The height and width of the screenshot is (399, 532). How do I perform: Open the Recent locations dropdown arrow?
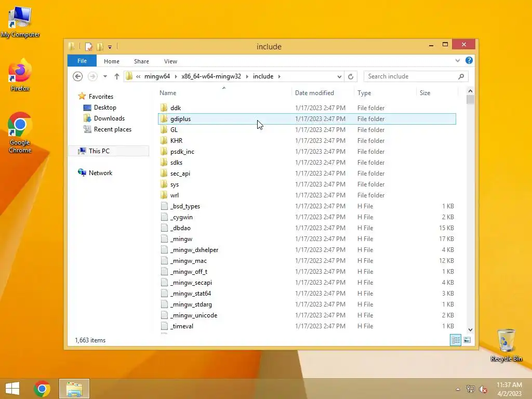105,76
